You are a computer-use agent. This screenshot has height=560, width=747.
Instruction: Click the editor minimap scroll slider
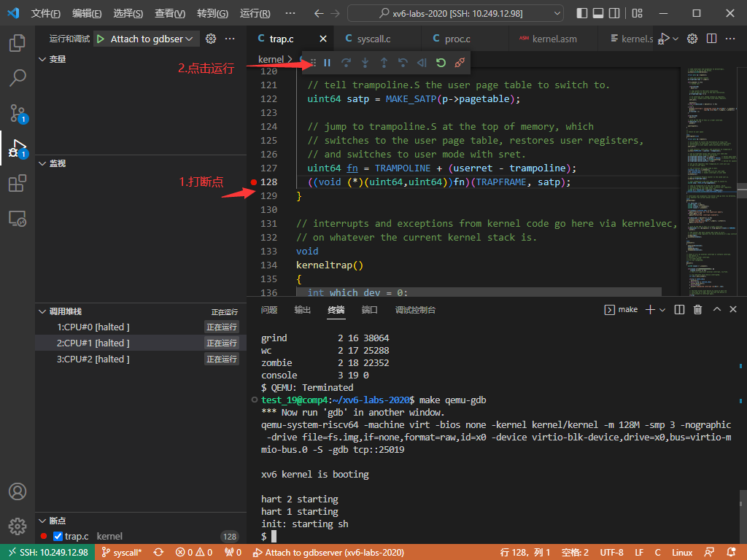[742, 190]
